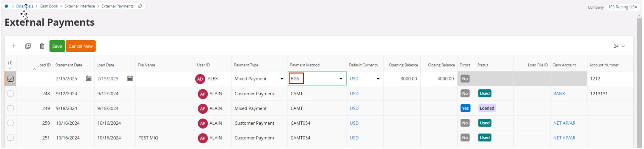Click the Account Number field containing 1212

click(610, 79)
